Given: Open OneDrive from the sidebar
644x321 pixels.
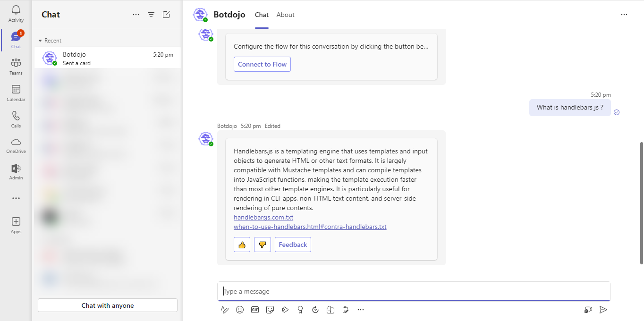Looking at the screenshot, I should tap(16, 146).
